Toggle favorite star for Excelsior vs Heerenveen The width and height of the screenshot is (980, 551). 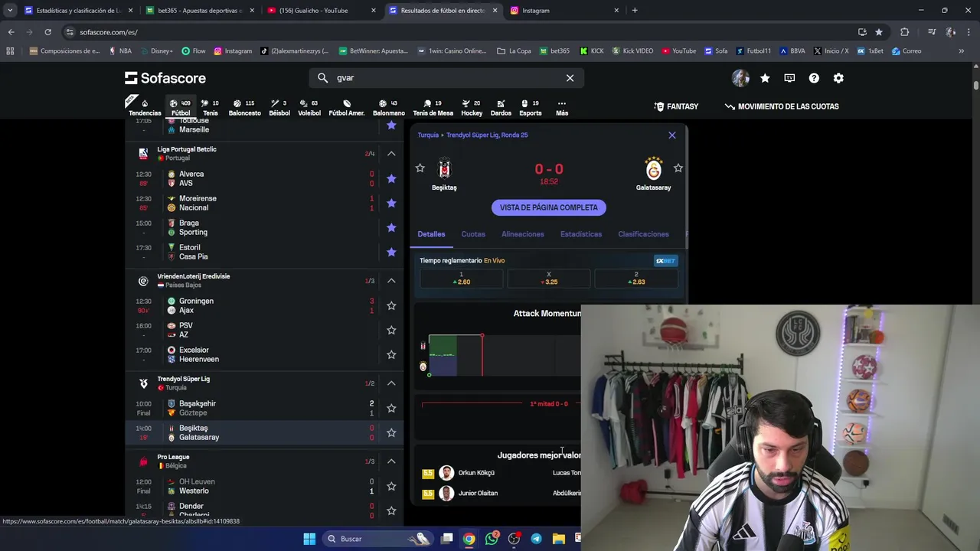click(391, 354)
